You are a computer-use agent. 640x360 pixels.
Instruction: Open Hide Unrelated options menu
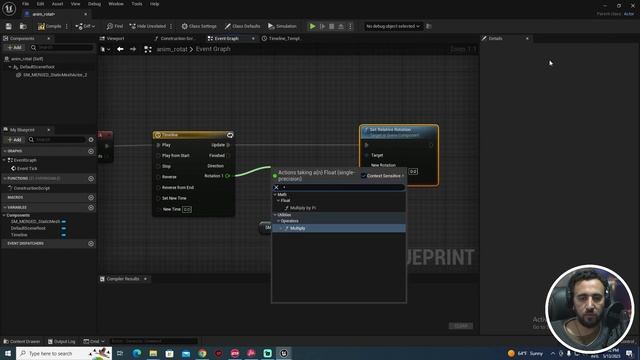click(171, 26)
